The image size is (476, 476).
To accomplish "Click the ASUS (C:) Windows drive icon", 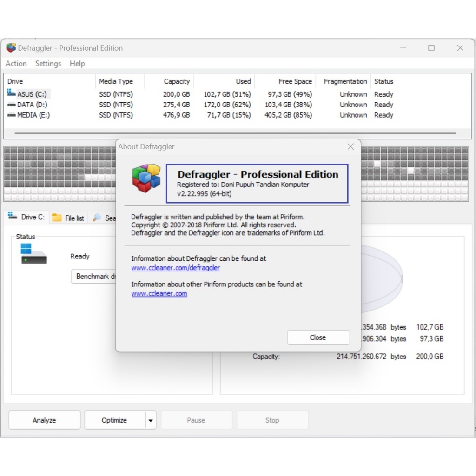I will point(11,93).
